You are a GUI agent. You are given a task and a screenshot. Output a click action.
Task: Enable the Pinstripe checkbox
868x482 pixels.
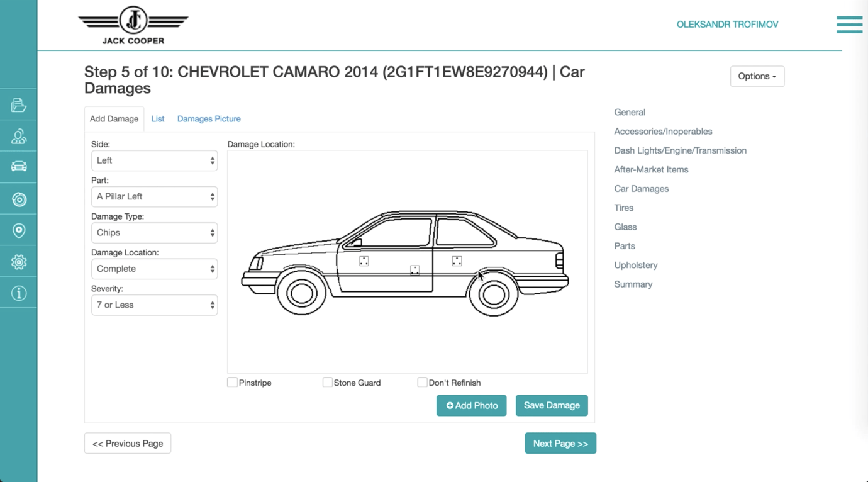233,383
